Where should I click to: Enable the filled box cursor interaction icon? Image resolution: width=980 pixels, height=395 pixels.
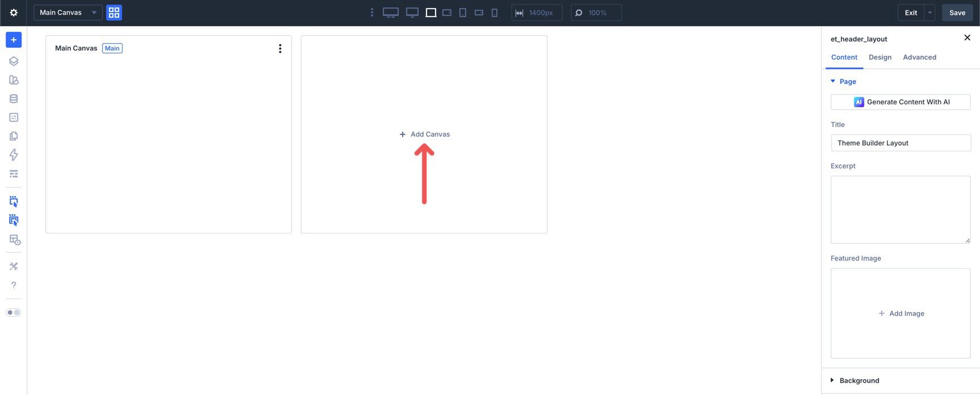[14, 220]
